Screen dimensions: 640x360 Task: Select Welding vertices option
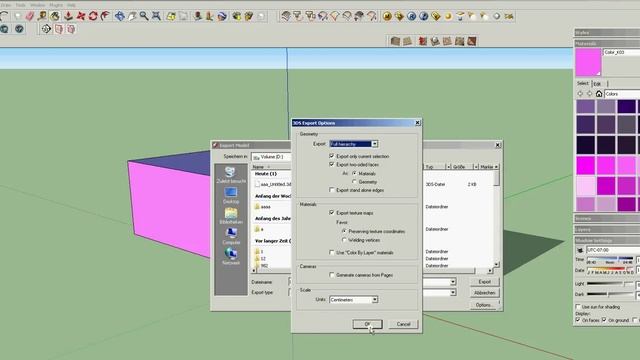click(x=344, y=240)
